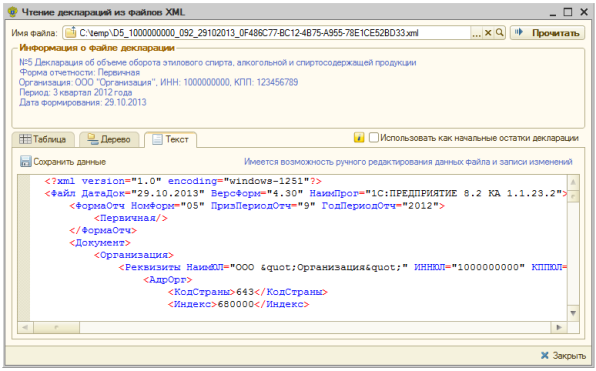This screenshot has height=371, width=596.
Task: Click the Организация ИНН КПП info line
Action: pyautogui.click(x=159, y=82)
